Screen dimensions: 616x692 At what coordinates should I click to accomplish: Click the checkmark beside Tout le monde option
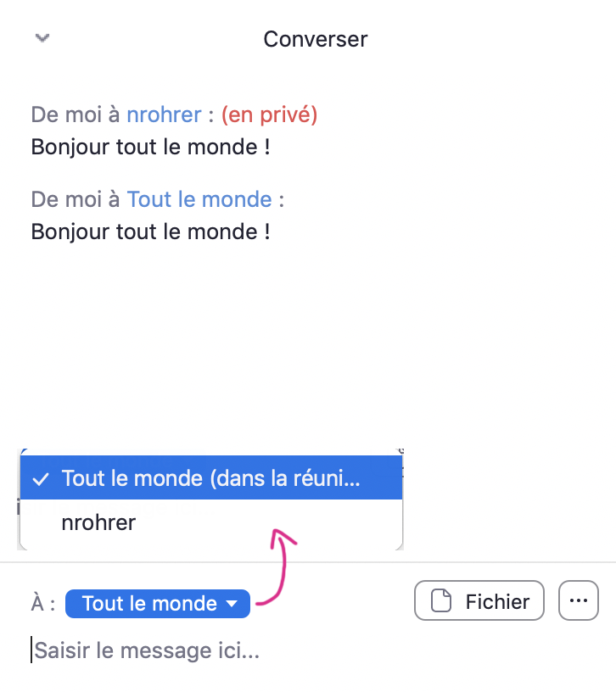[x=39, y=478]
